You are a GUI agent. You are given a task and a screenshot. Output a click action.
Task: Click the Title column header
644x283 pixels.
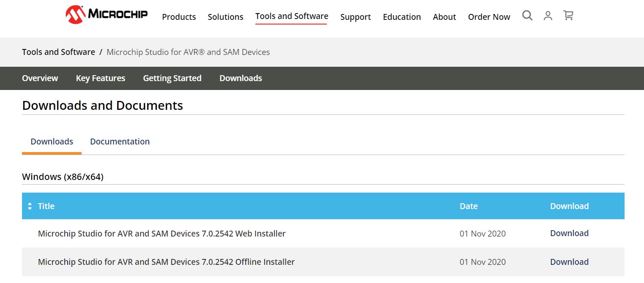coord(46,206)
